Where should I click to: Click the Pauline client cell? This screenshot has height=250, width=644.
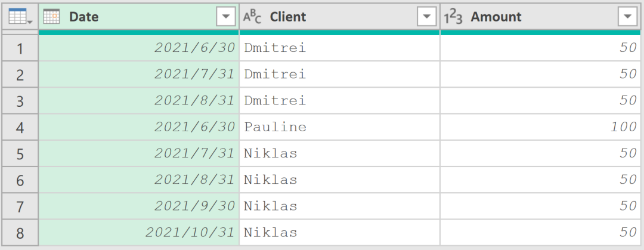tap(275, 127)
